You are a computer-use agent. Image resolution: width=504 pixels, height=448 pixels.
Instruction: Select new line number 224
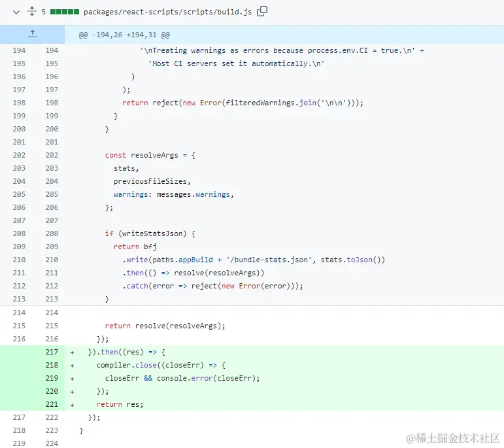(52, 443)
